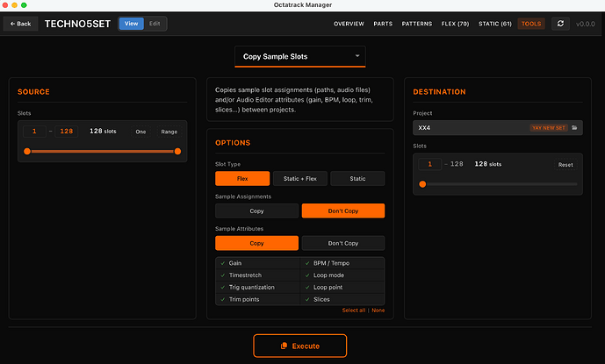
Task: Choose Static slot type
Action: point(357,179)
